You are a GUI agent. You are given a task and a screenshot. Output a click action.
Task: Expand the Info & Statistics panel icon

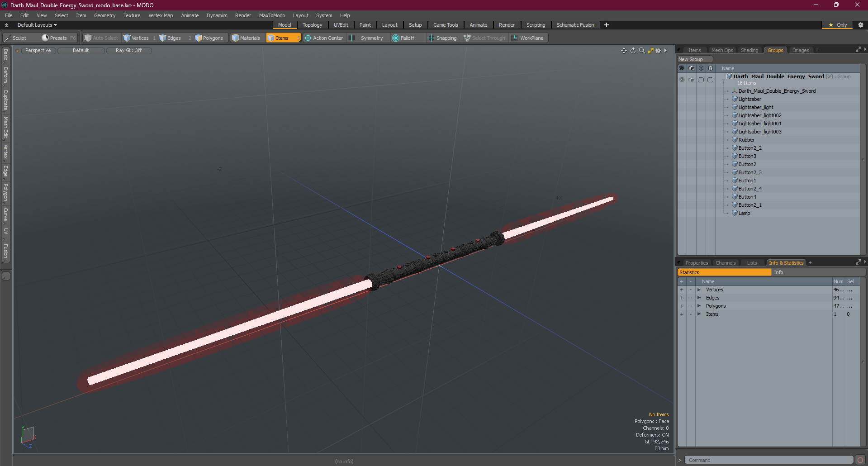point(858,262)
